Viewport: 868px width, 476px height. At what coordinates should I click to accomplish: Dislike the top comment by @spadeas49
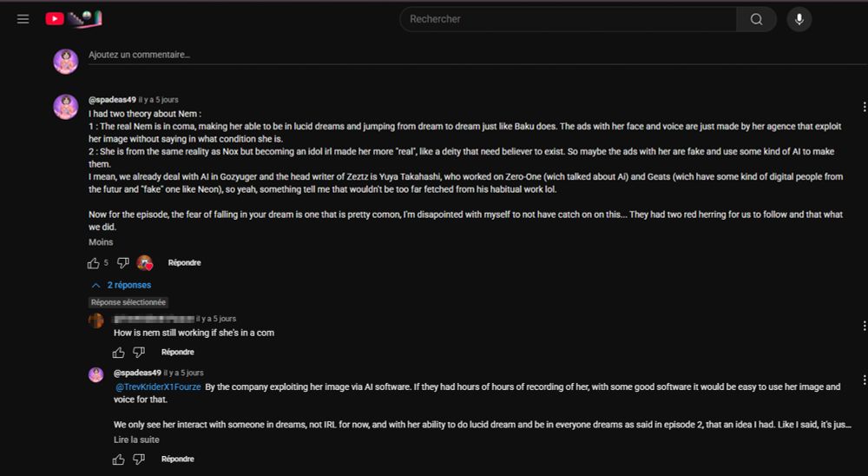coord(122,262)
